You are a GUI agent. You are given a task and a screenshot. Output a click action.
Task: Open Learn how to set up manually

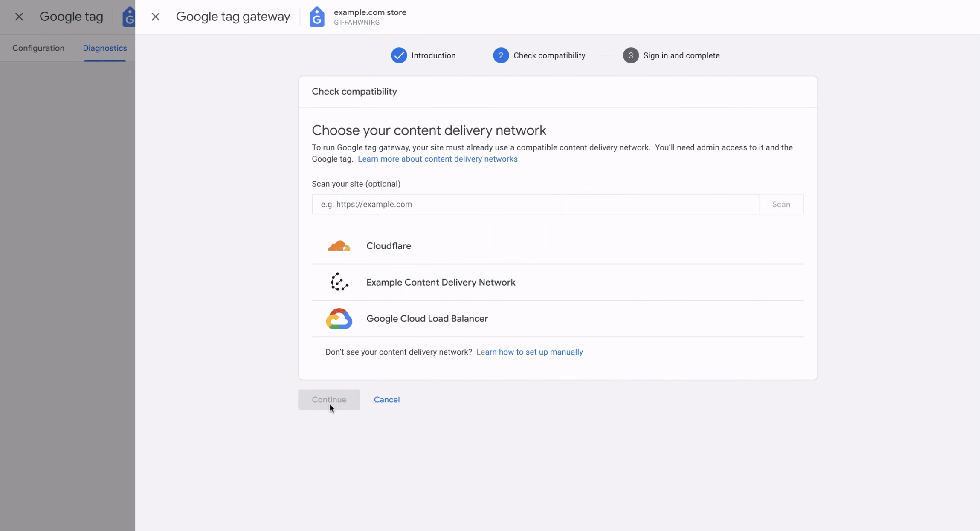[x=529, y=352]
